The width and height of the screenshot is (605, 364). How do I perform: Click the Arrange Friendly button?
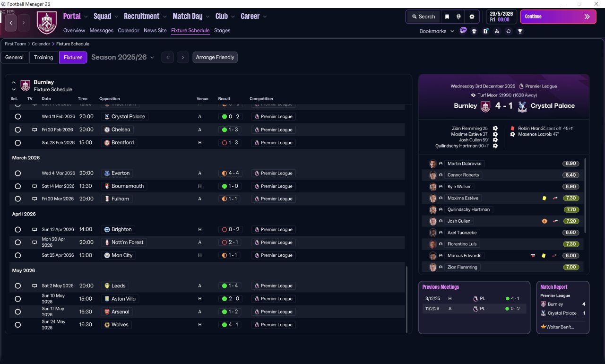click(215, 57)
